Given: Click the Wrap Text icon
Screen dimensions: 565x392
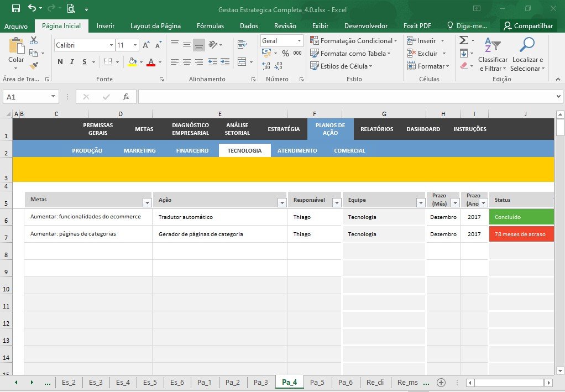Looking at the screenshot, I should tap(242, 45).
